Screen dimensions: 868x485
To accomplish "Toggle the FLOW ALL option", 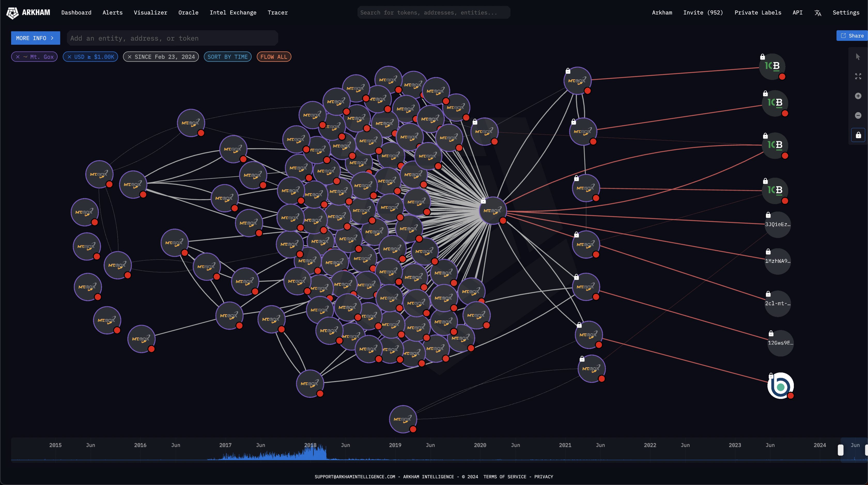I will 274,57.
